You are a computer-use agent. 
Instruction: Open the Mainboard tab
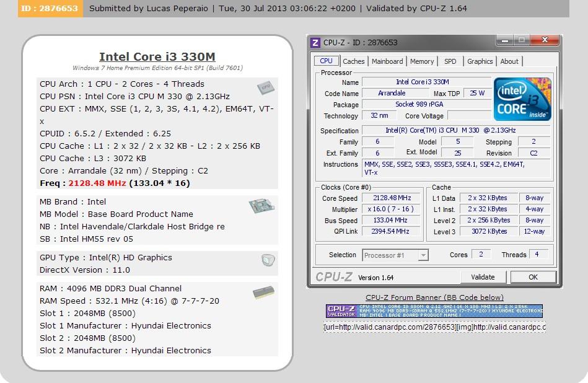point(387,61)
